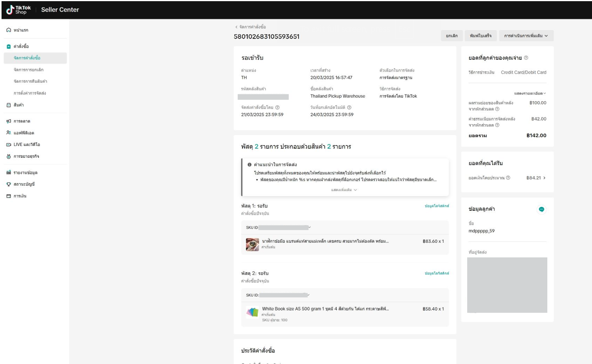Click the TikTok Shop logo
Image resolution: width=592 pixels, height=364 pixels.
coord(18,10)
